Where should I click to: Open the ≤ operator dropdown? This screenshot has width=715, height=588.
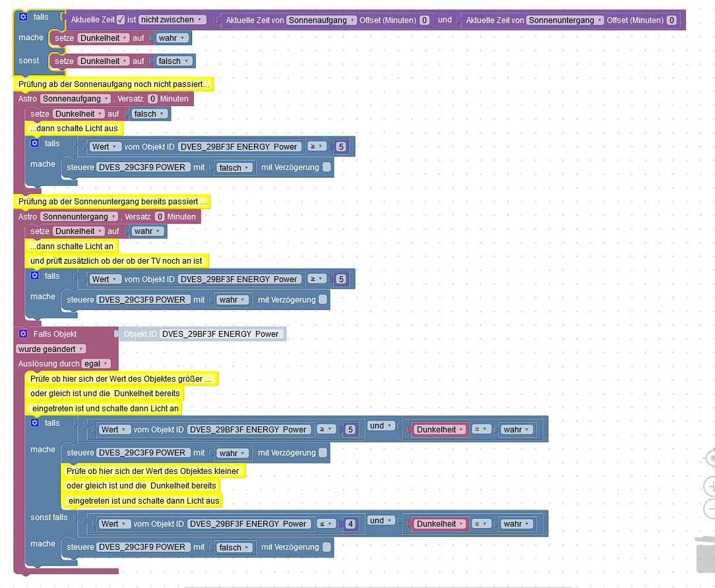coord(326,524)
